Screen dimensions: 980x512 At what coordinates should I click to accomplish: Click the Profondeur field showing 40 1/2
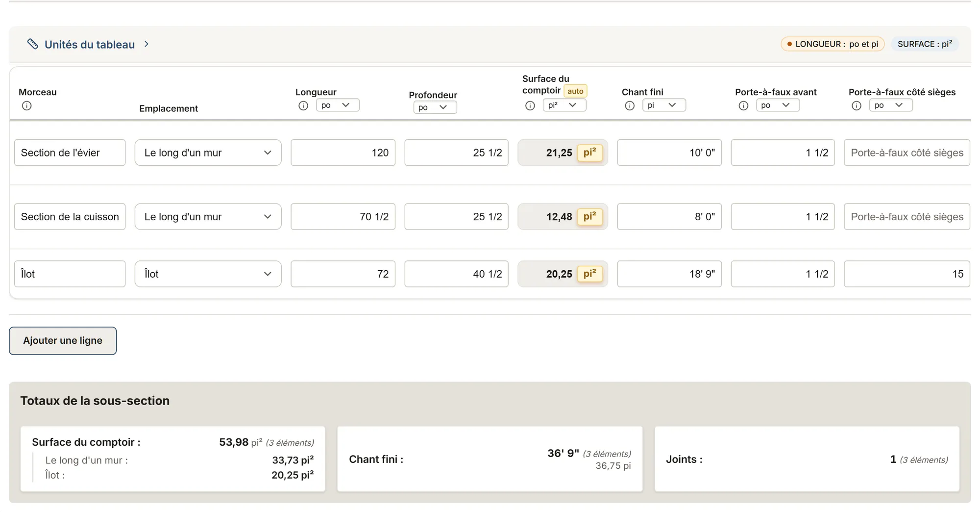click(457, 274)
